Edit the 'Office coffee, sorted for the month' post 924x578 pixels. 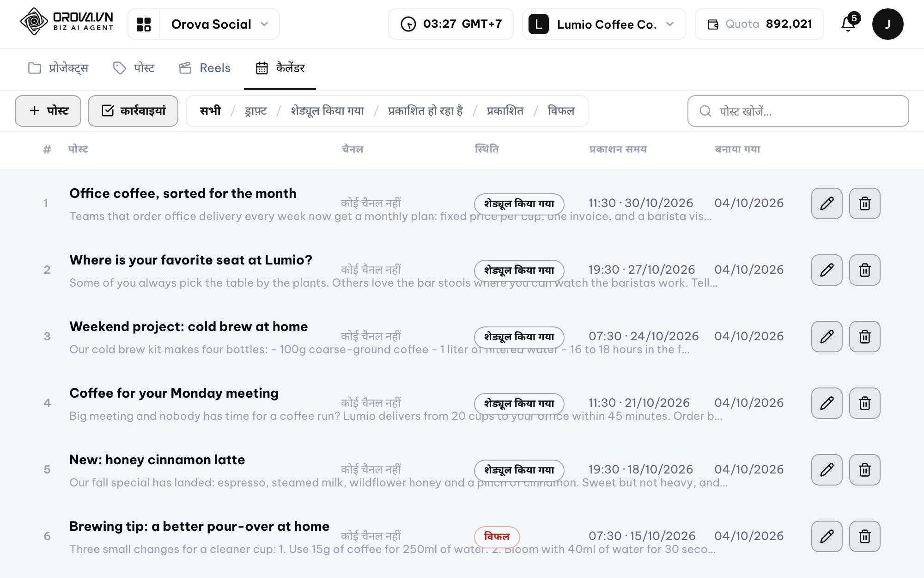827,203
